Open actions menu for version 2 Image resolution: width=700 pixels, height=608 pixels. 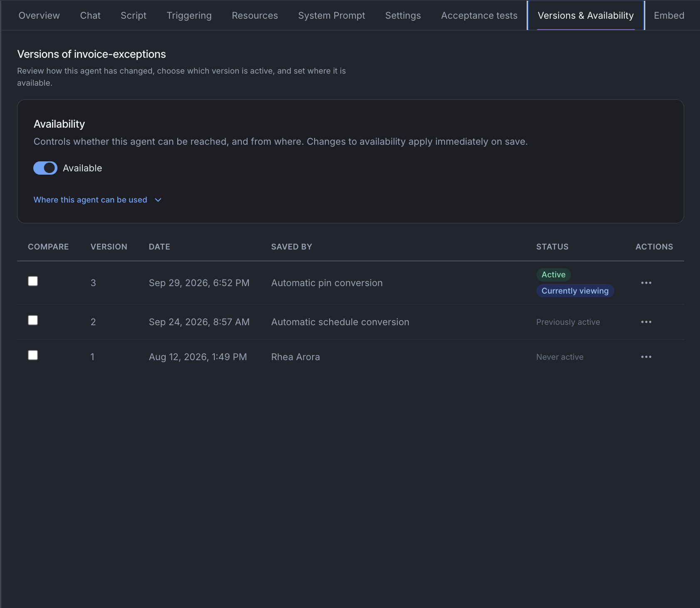pos(646,322)
